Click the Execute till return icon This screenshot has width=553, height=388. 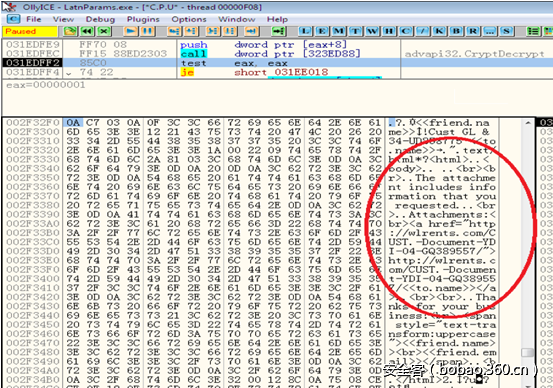tap(252, 31)
